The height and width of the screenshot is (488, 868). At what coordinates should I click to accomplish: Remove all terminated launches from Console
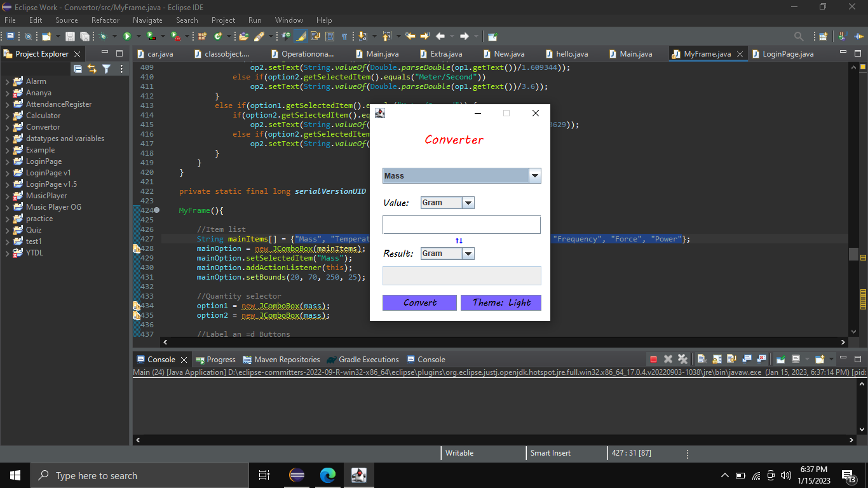[682, 359]
